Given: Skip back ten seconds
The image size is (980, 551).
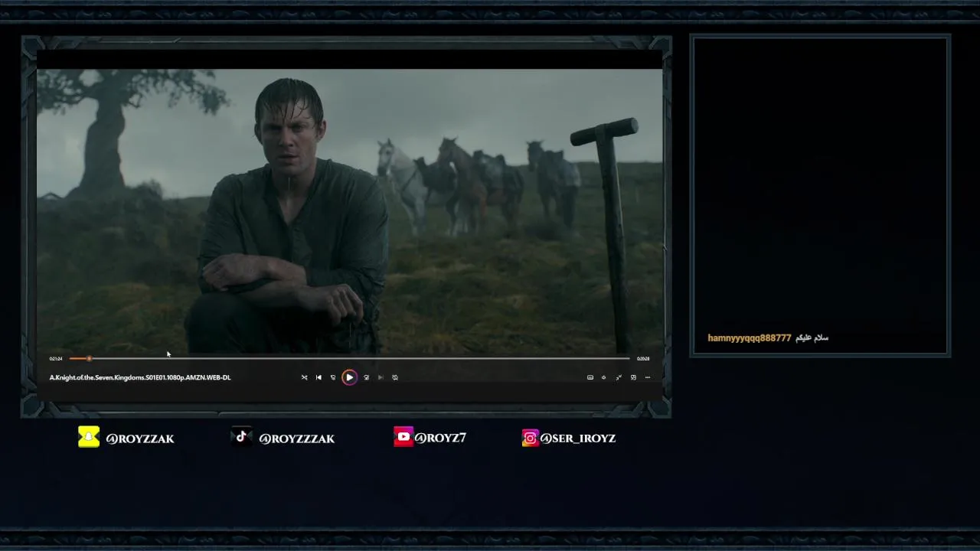Looking at the screenshot, I should pos(333,377).
